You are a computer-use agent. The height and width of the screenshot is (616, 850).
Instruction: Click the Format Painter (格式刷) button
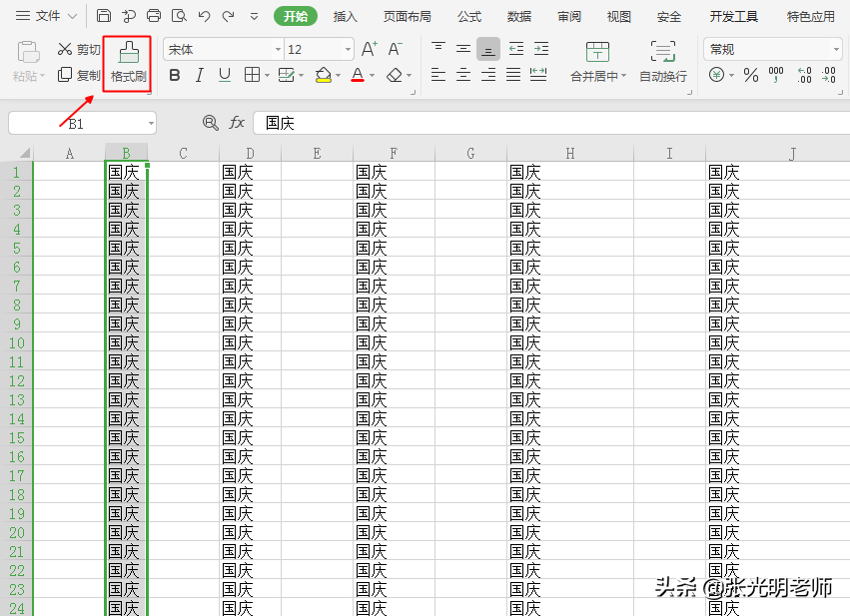pos(128,63)
